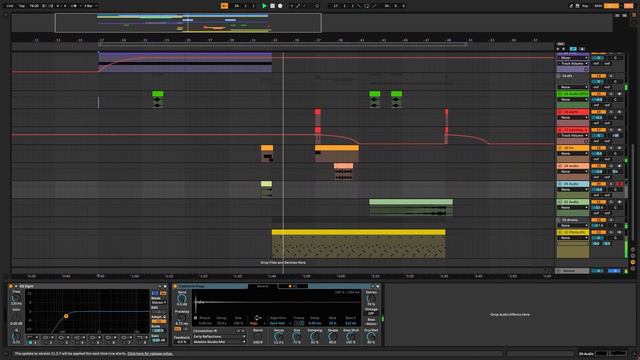This screenshot has height=360, width=640.
Task: Click the EQ Eight filter band 1 node
Action: (66, 316)
